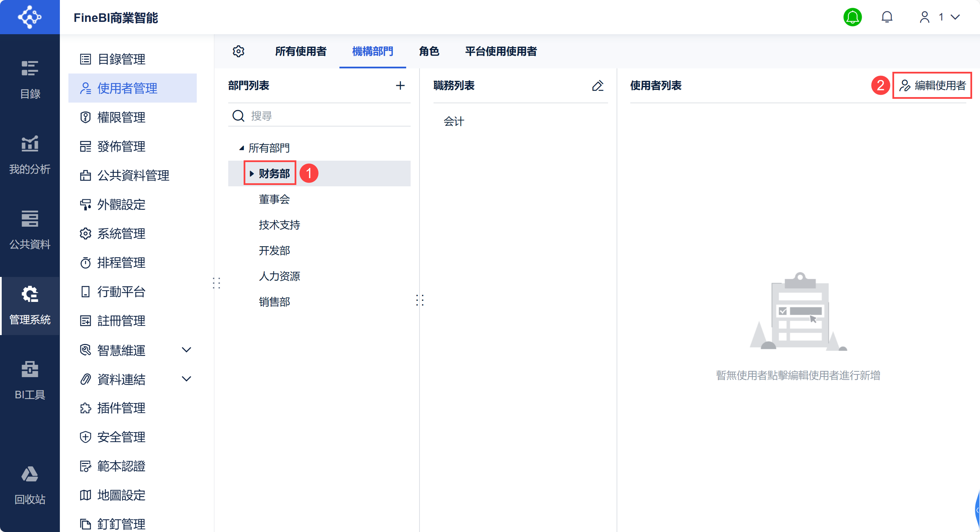This screenshot has width=980, height=532.
Task: Select the 人力资源 department
Action: point(279,276)
